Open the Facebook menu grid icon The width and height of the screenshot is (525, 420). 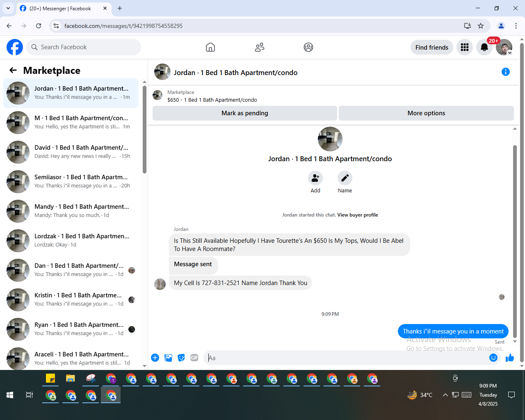click(465, 47)
